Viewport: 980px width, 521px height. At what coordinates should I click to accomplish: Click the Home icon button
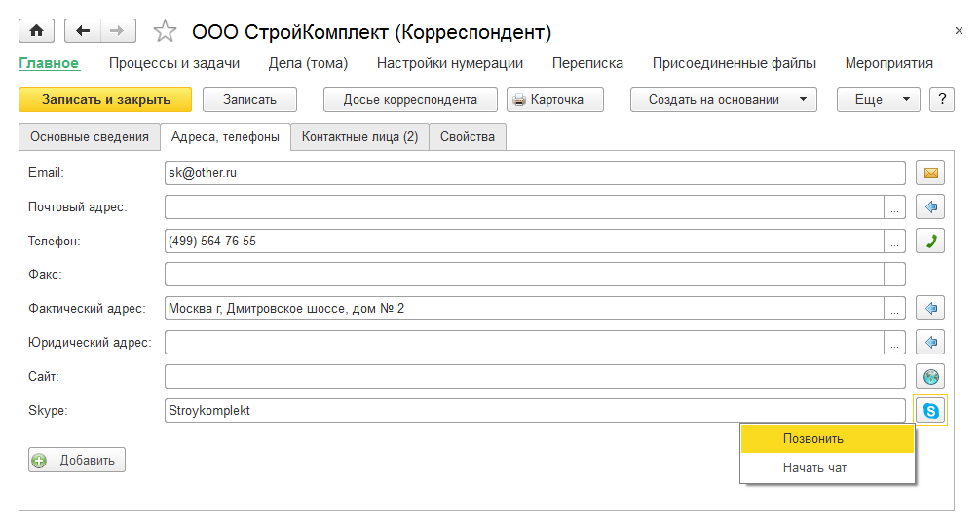37,31
